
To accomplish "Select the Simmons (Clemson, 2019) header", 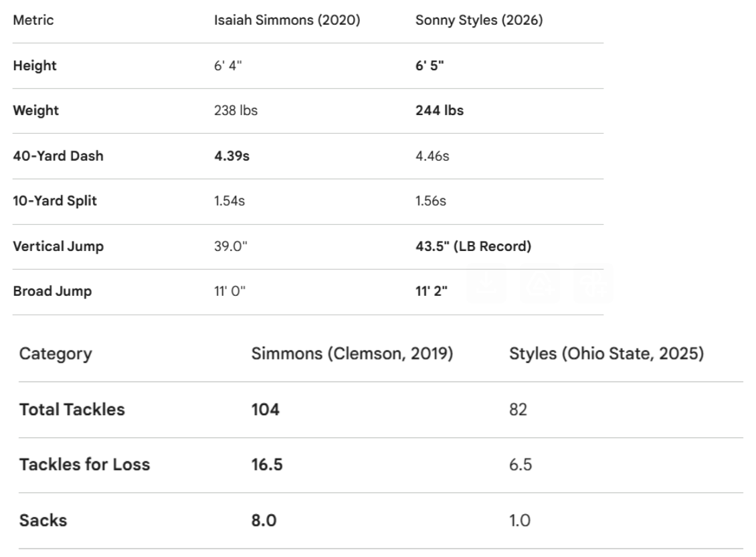I will (x=353, y=353).
